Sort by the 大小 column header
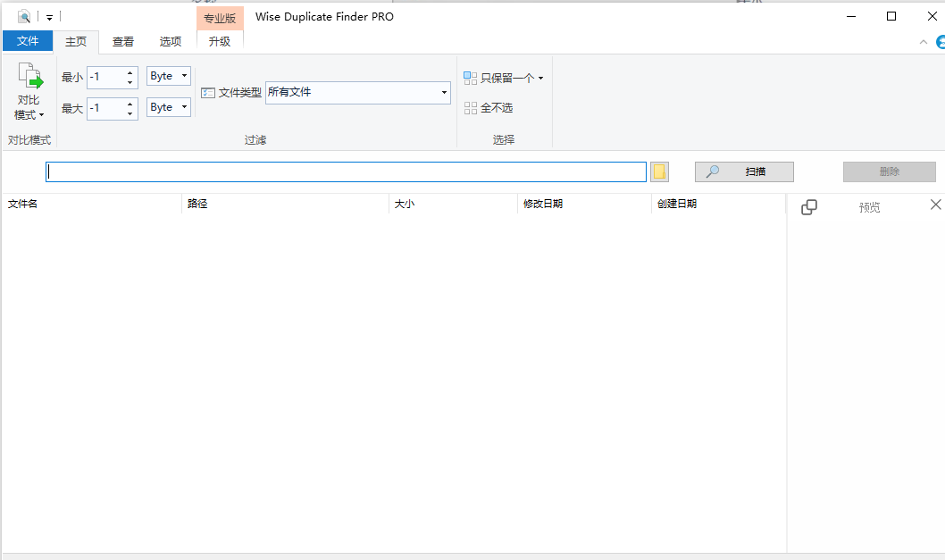This screenshot has height=560, width=945. pos(453,204)
